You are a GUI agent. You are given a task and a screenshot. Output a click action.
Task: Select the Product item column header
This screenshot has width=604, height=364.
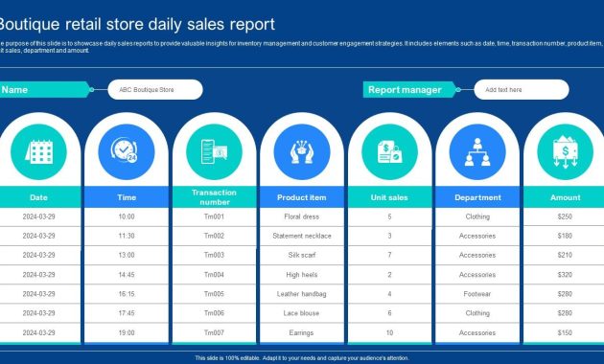[302, 197]
